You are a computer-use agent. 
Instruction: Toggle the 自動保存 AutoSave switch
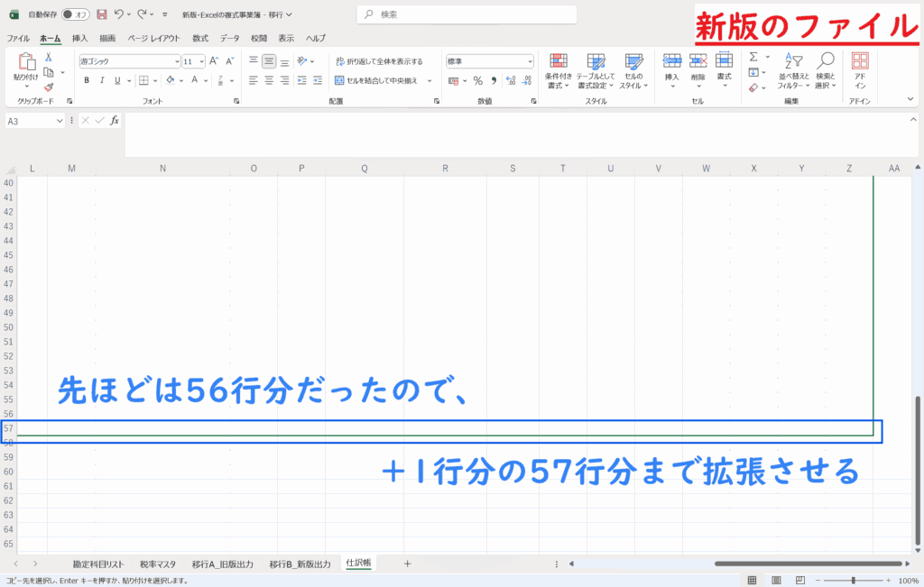pos(74,14)
